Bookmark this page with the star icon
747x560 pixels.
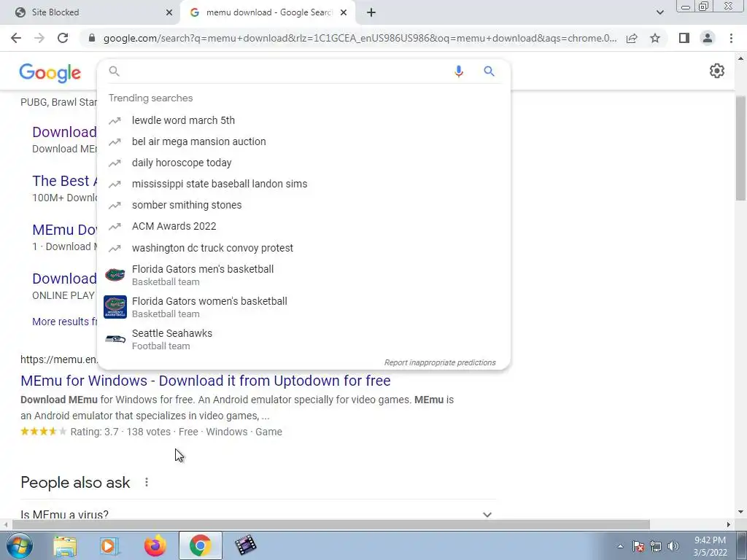tap(655, 38)
